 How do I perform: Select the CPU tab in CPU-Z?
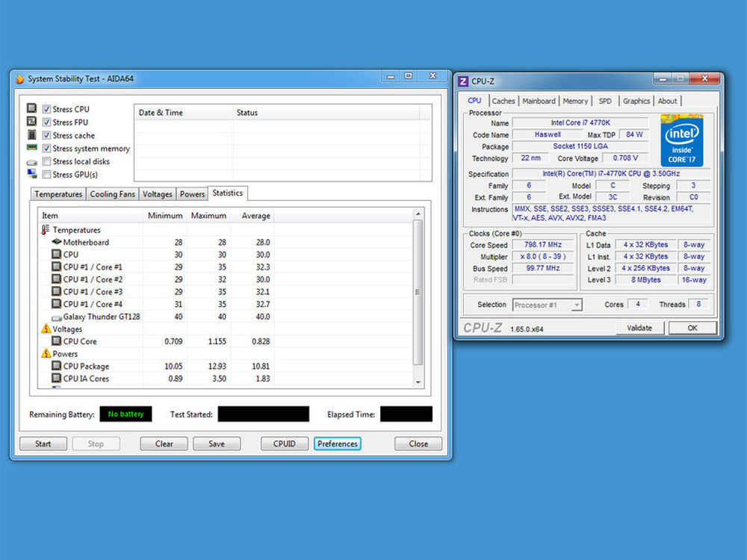(x=474, y=101)
